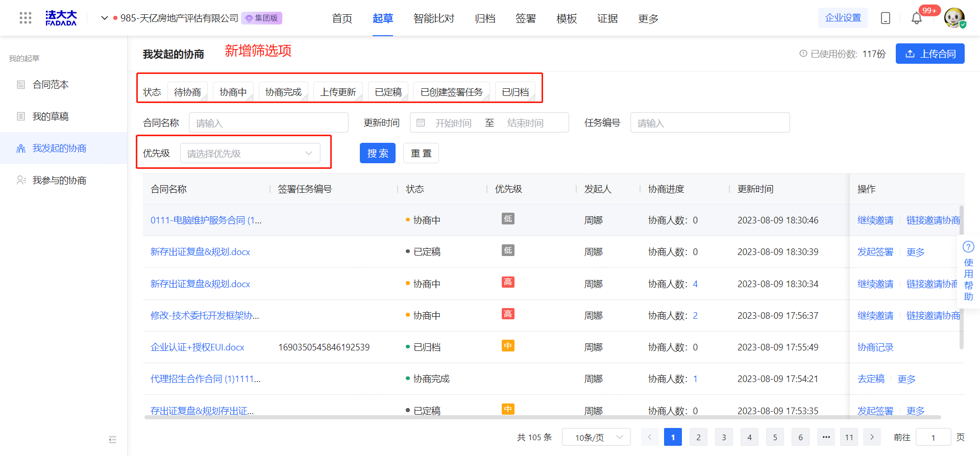Collapse the sidebar with the fold icon

coord(113,440)
